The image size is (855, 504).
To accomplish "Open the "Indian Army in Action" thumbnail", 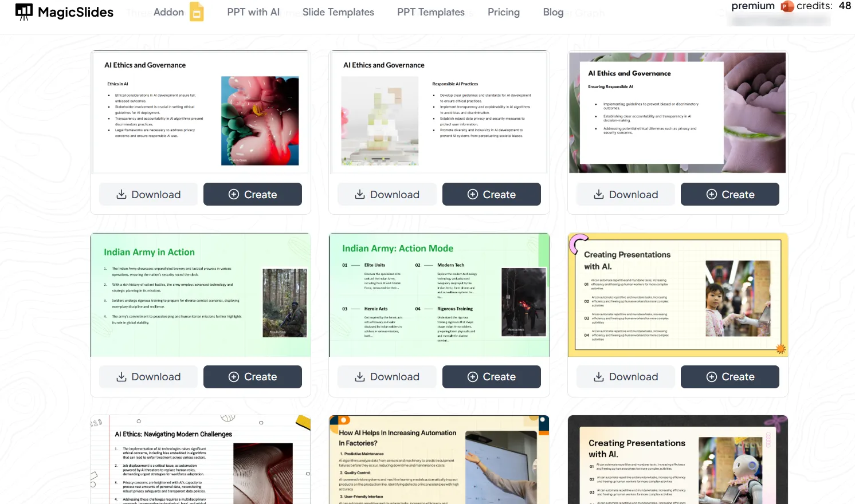I will click(x=201, y=295).
